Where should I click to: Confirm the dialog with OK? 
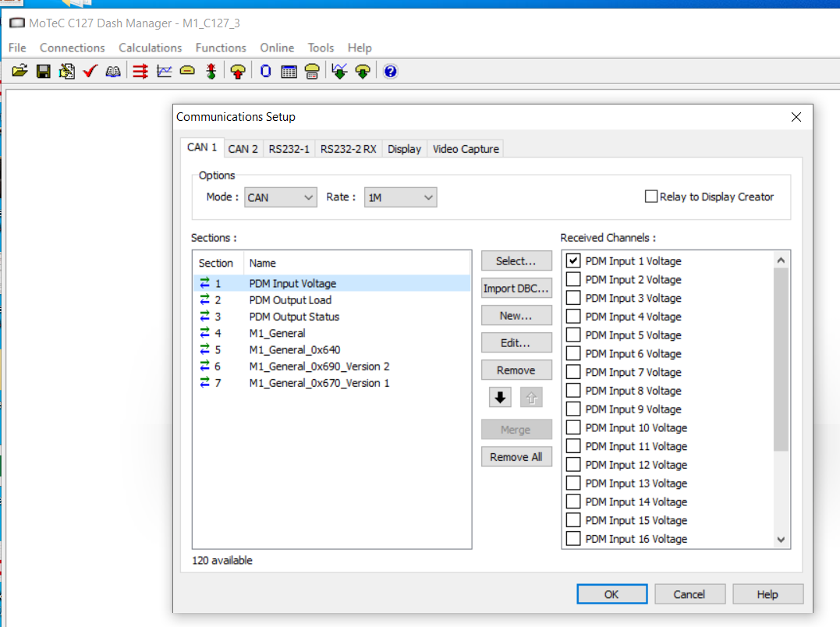click(x=611, y=593)
